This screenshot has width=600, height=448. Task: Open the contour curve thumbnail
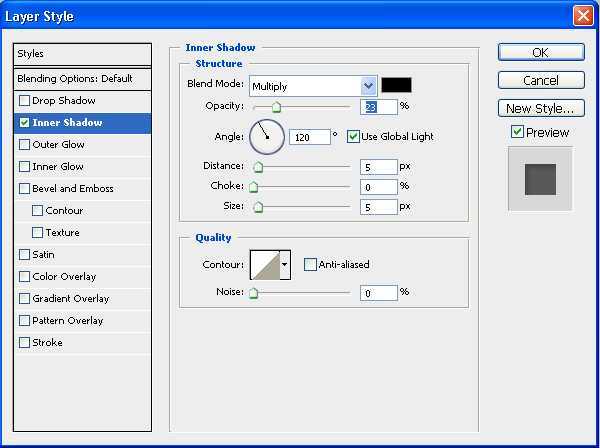click(x=265, y=265)
